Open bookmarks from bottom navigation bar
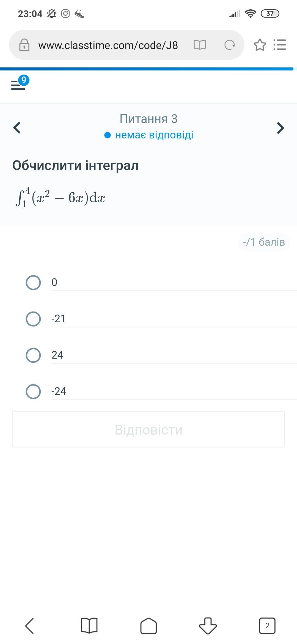 (x=89, y=626)
